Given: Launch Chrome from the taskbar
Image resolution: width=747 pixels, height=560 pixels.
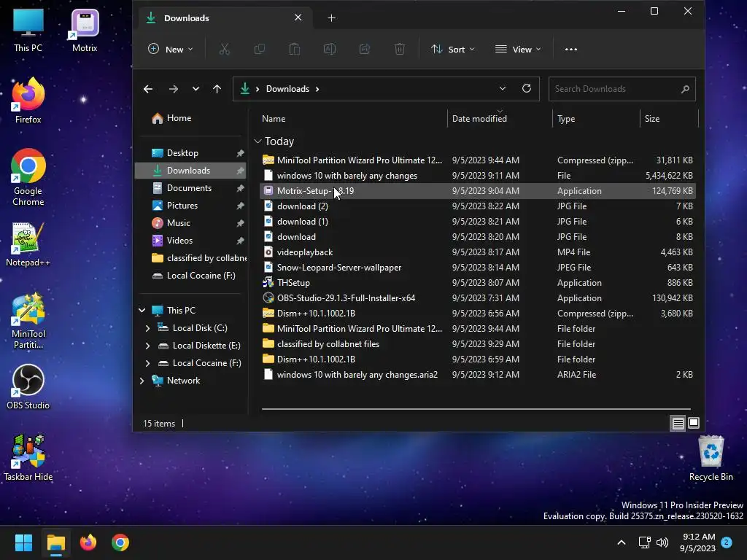Looking at the screenshot, I should [x=120, y=542].
